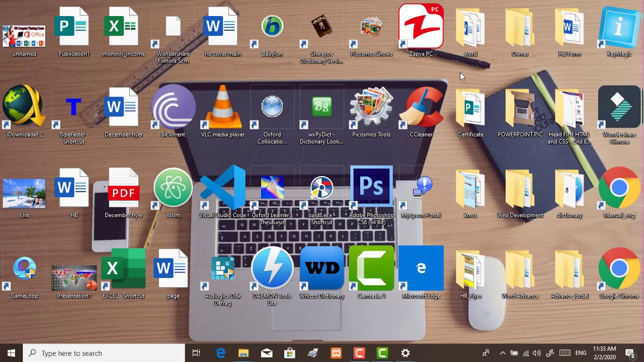Launch Picosmos Shows shortcut
644x362 pixels.
tap(371, 27)
